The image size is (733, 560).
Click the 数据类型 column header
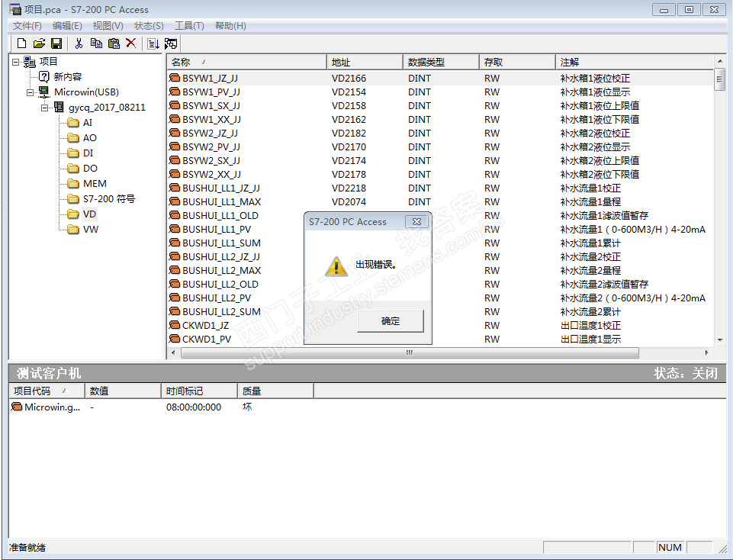[x=441, y=62]
